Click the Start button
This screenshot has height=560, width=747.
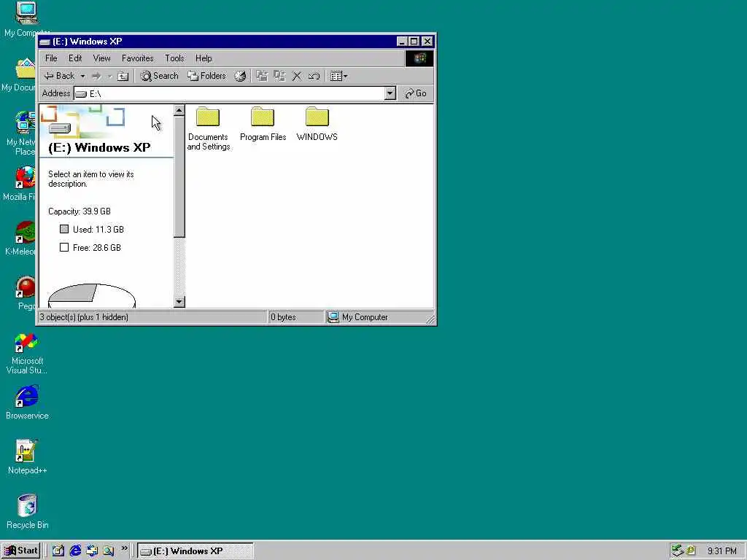(20, 551)
